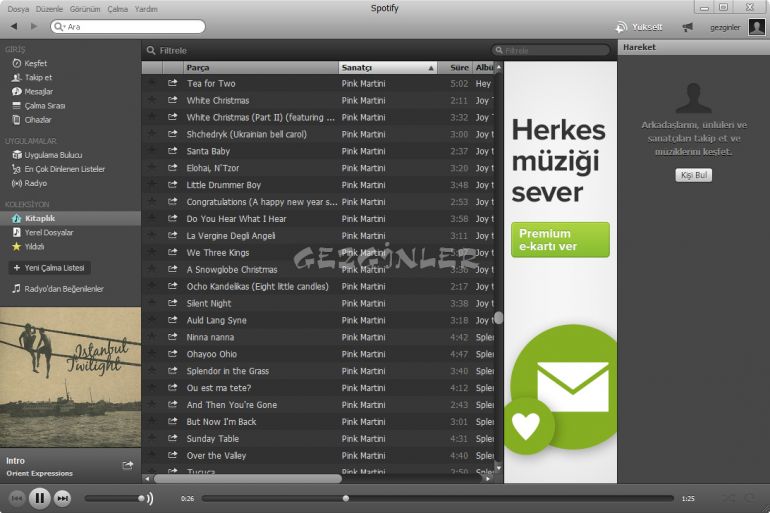Open notifications megaphone icon

click(687, 27)
